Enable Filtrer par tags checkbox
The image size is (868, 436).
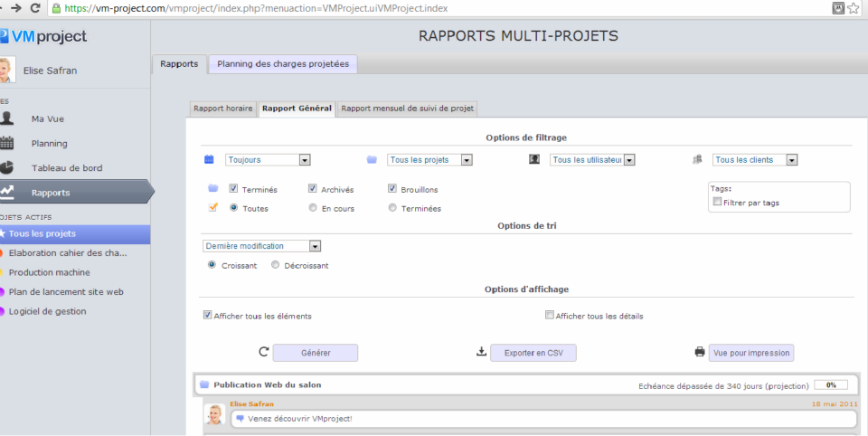pos(717,202)
